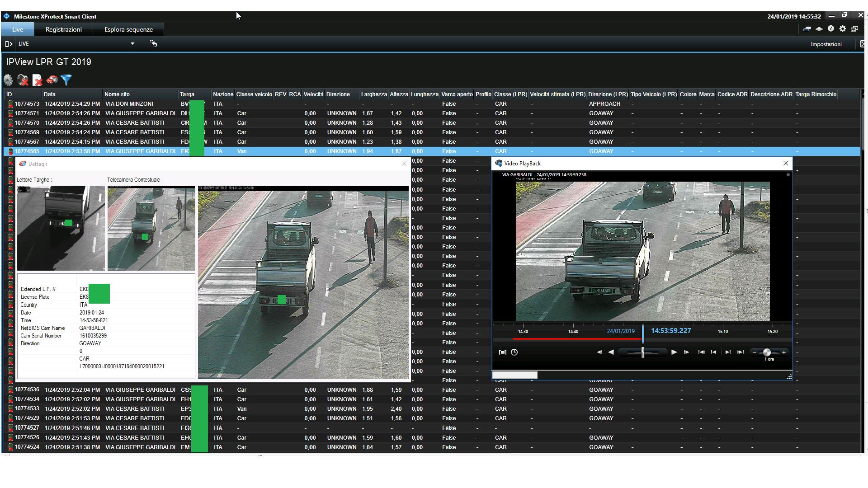Click the Time value 14-53-58-821
This screenshot has width=868, height=488.
[94, 320]
